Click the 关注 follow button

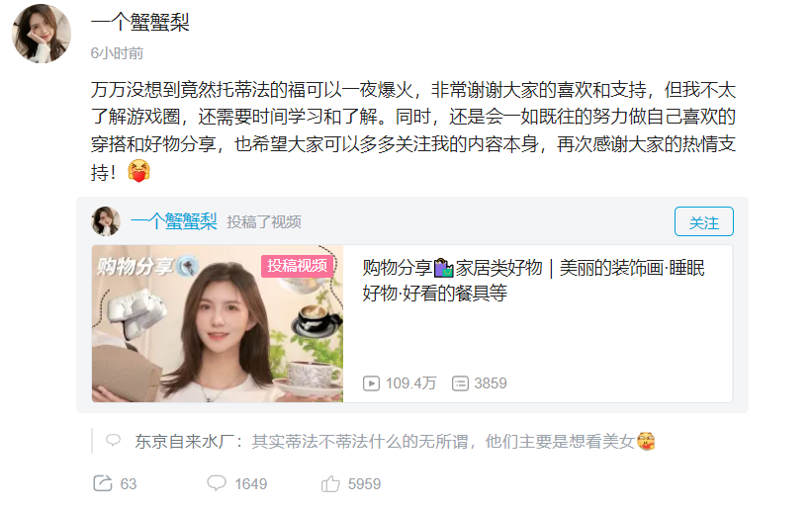tap(704, 221)
